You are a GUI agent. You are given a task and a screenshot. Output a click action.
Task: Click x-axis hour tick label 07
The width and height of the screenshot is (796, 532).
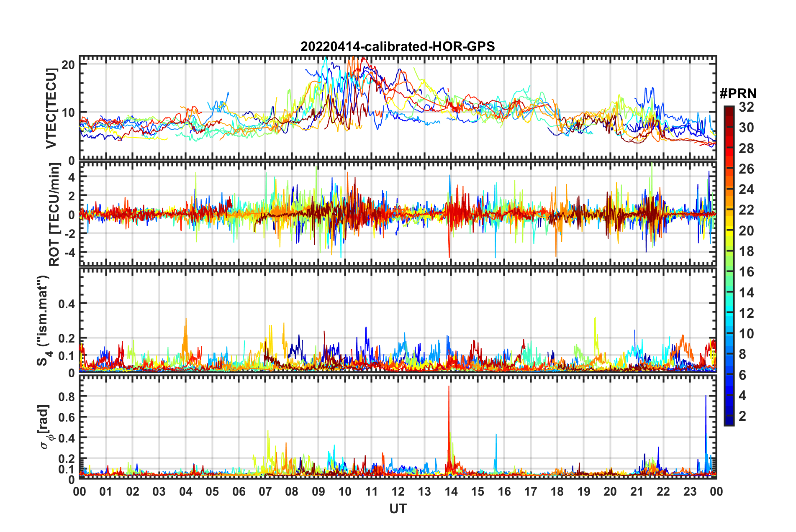point(265,491)
